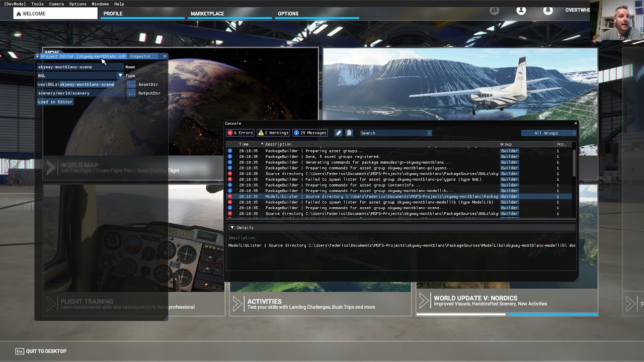Collapse the Details section in Console
This screenshot has width=644, height=362.
click(232, 228)
